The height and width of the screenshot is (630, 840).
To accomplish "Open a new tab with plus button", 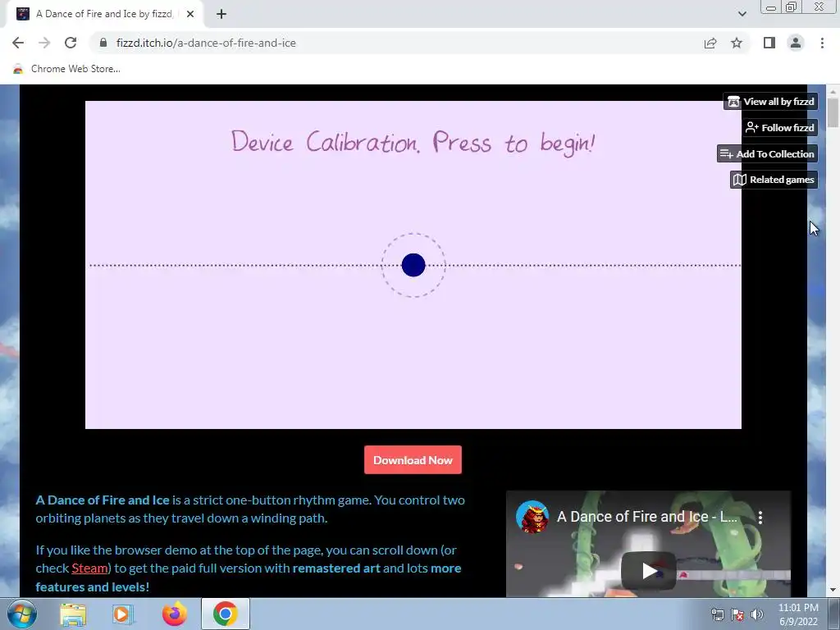I will coord(221,14).
